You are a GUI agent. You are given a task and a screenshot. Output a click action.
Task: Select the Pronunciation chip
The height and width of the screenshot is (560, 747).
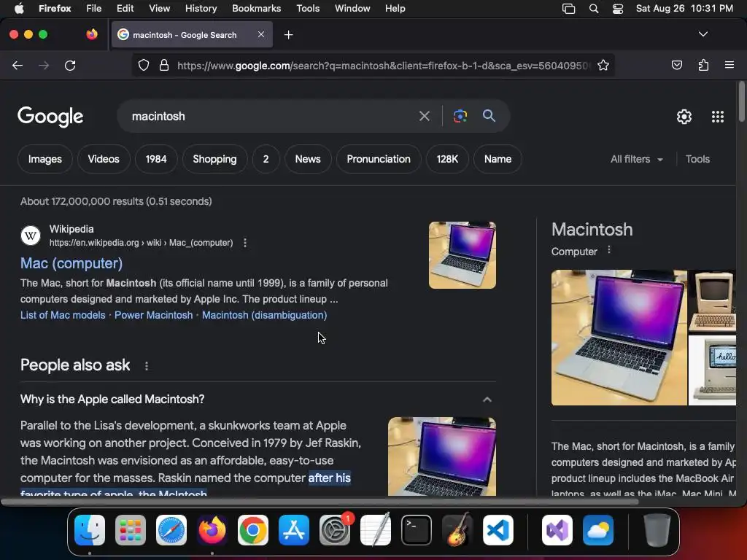click(x=379, y=159)
